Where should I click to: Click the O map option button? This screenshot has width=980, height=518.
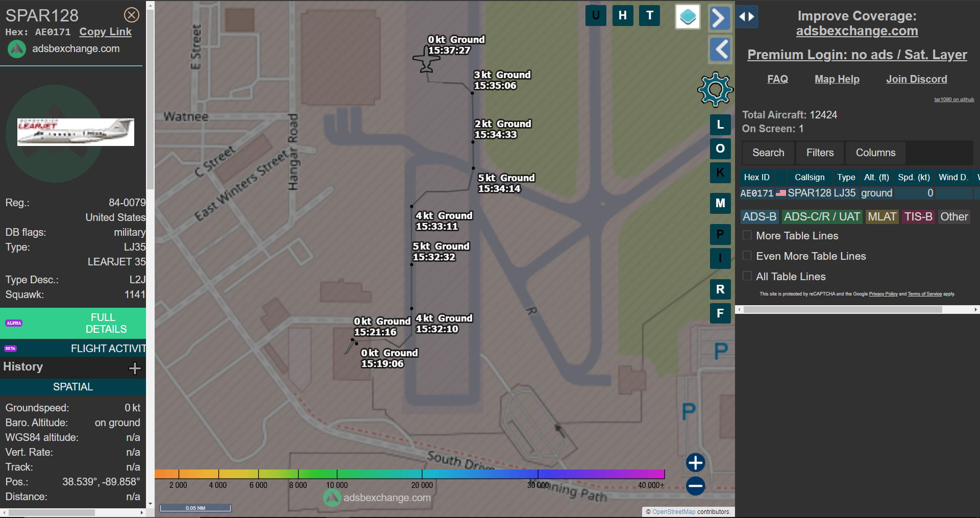[720, 149]
